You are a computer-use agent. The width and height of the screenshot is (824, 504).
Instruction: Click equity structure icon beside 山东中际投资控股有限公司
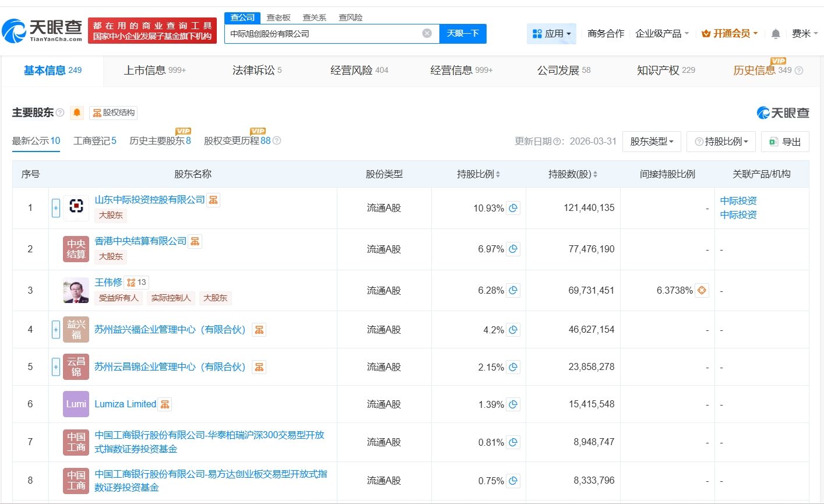tap(214, 200)
